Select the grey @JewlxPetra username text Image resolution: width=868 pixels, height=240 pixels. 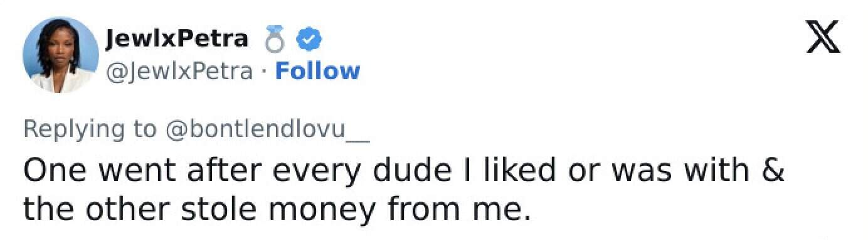(180, 72)
